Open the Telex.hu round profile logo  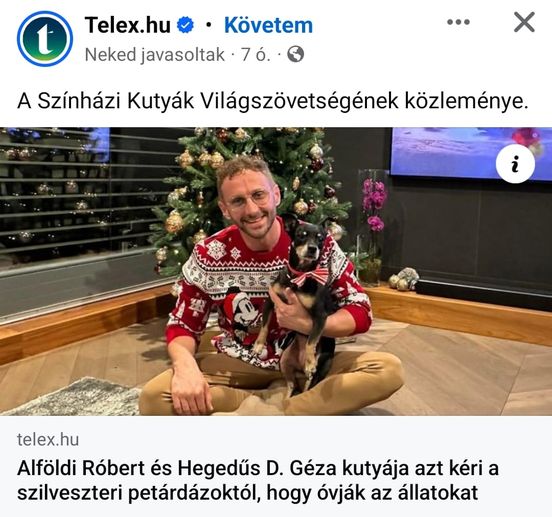[x=45, y=39]
